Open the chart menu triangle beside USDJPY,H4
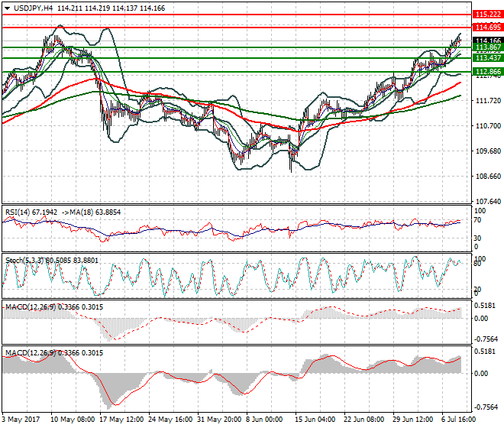 pos(7,8)
